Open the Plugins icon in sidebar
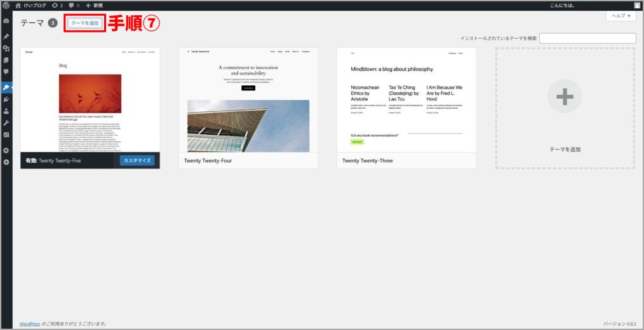 tap(6, 99)
